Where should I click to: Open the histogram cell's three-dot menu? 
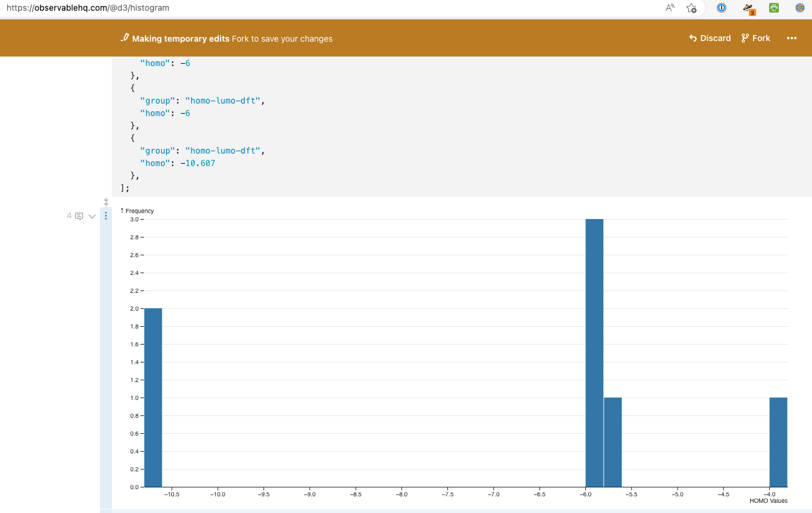[x=106, y=216]
